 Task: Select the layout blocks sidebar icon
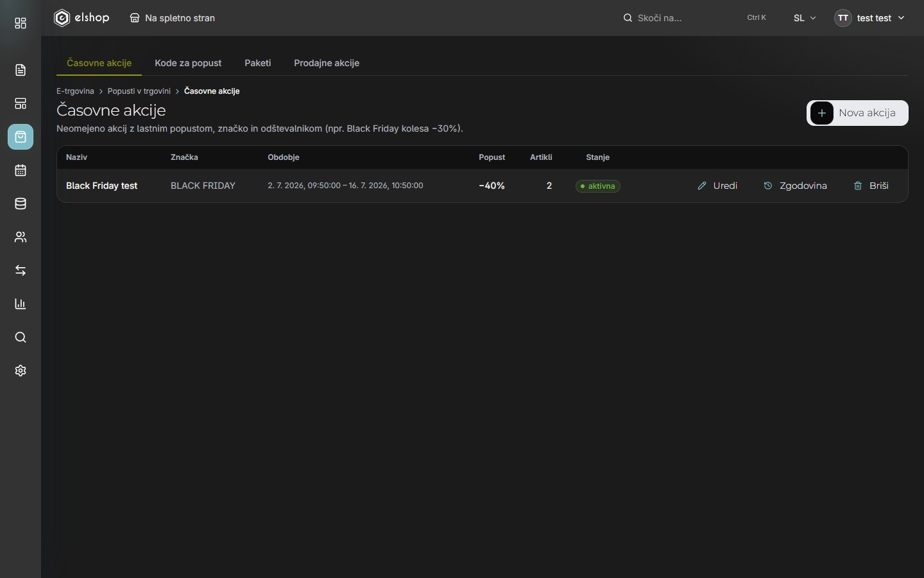[21, 103]
